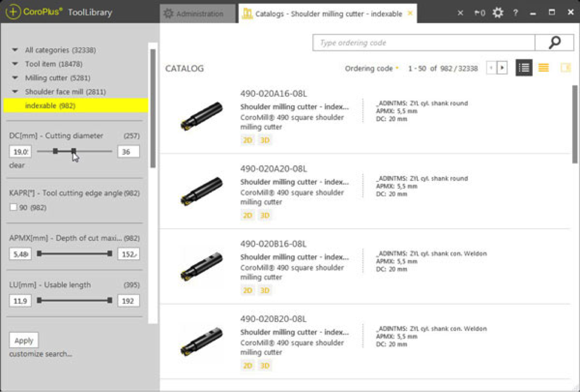Select the indexable (982) category
Image resolution: width=580 pixels, height=392 pixels.
(x=76, y=105)
